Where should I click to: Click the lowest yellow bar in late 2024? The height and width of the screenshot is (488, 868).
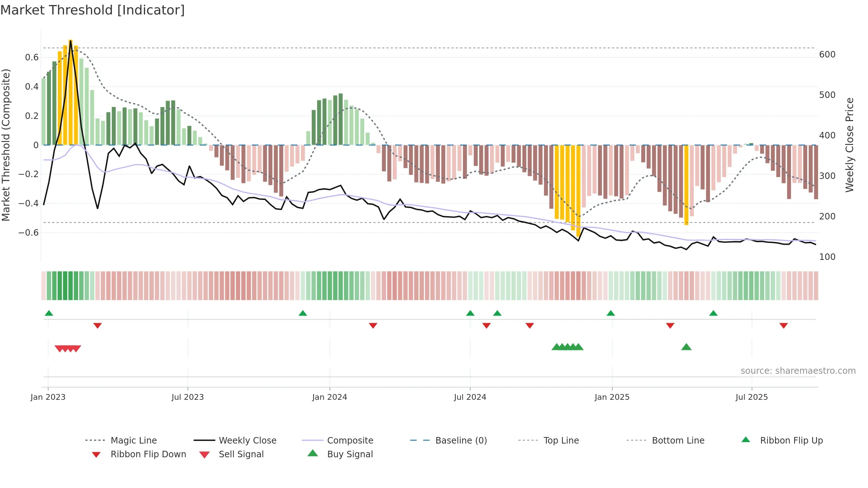click(x=579, y=191)
